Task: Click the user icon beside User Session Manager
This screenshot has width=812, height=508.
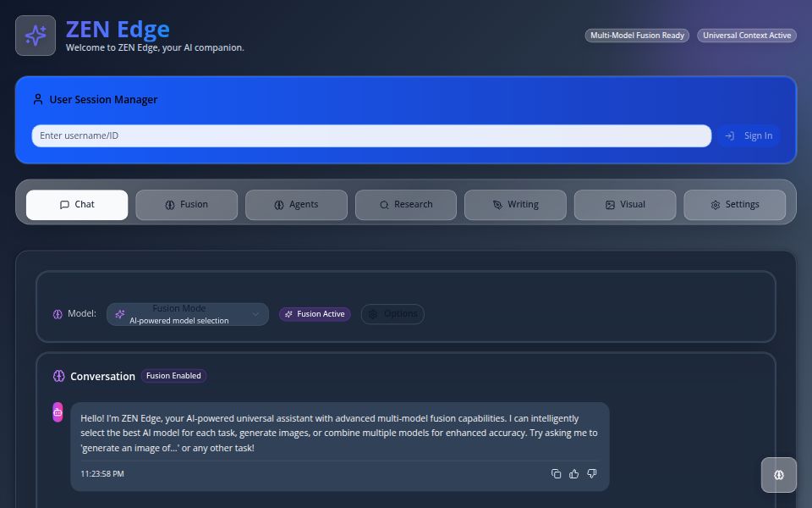Action: click(38, 99)
